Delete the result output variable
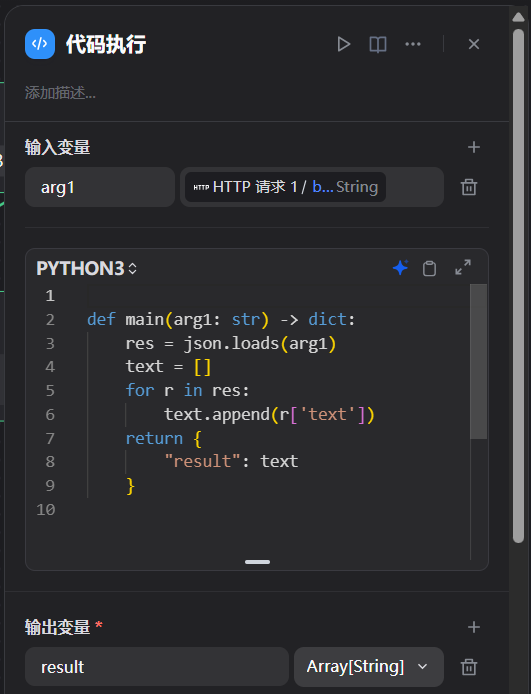 [x=469, y=667]
